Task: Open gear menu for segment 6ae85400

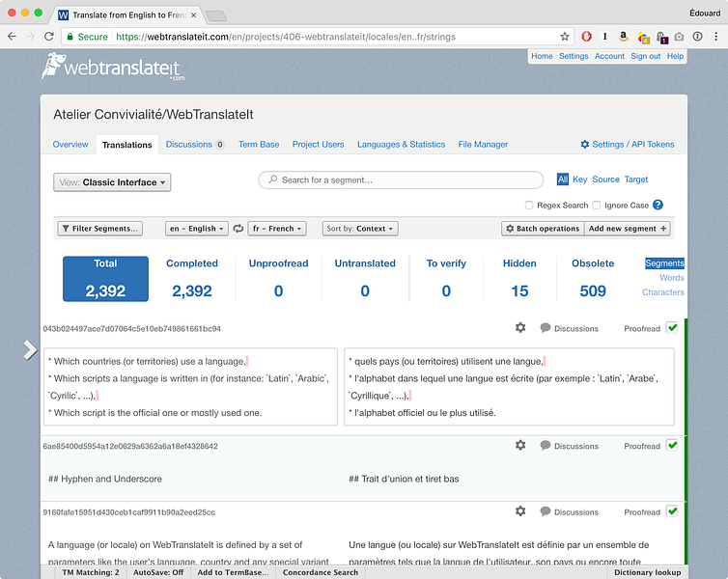Action: click(x=520, y=445)
